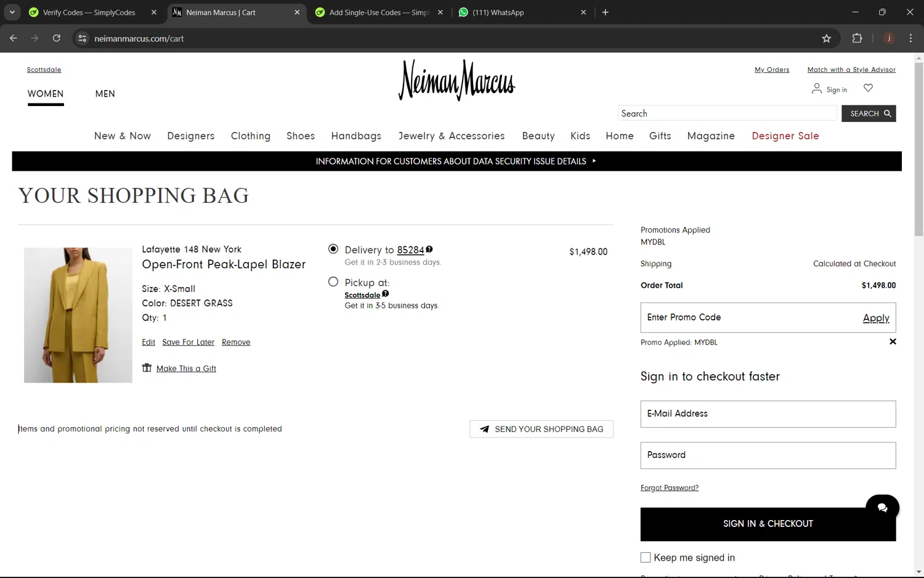Show info tooltip next to 85284
Screen dimensions: 924x578
click(429, 249)
